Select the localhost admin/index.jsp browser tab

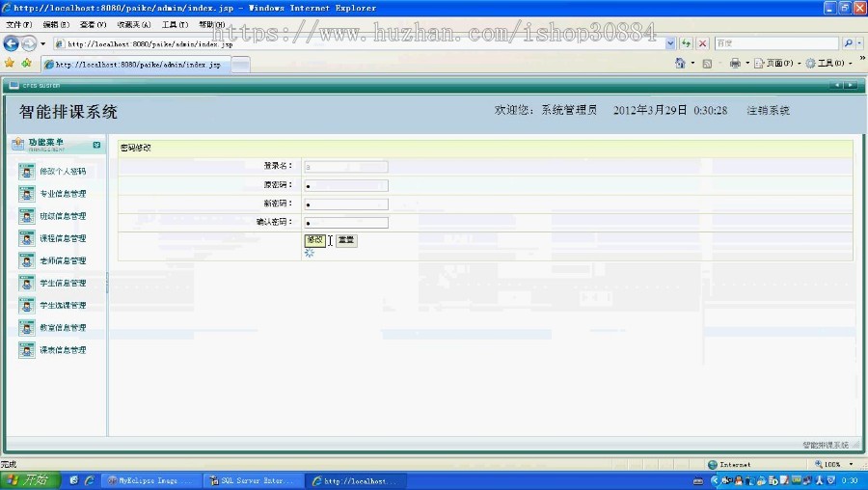point(136,65)
